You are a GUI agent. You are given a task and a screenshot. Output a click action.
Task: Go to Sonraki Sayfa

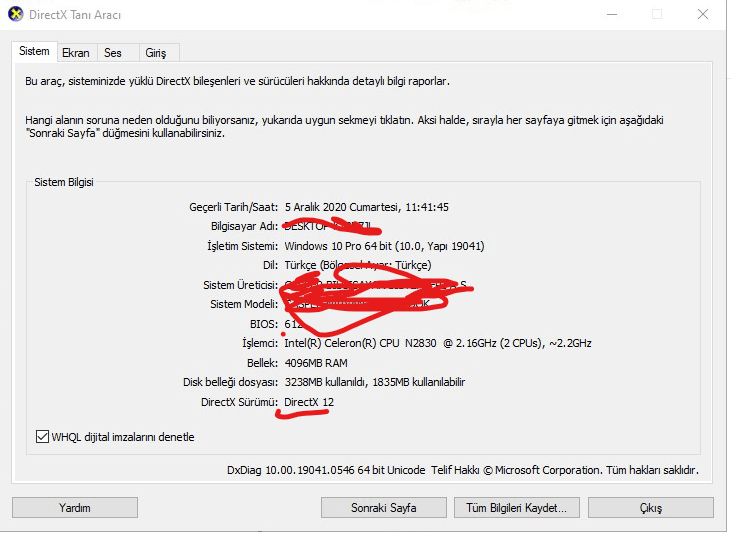383,507
